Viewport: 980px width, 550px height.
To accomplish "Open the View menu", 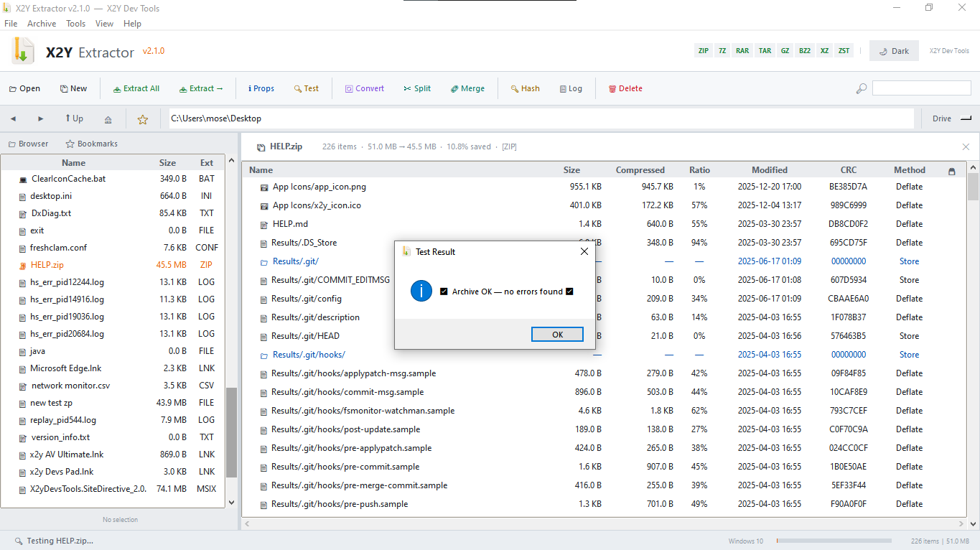I will tap(104, 24).
